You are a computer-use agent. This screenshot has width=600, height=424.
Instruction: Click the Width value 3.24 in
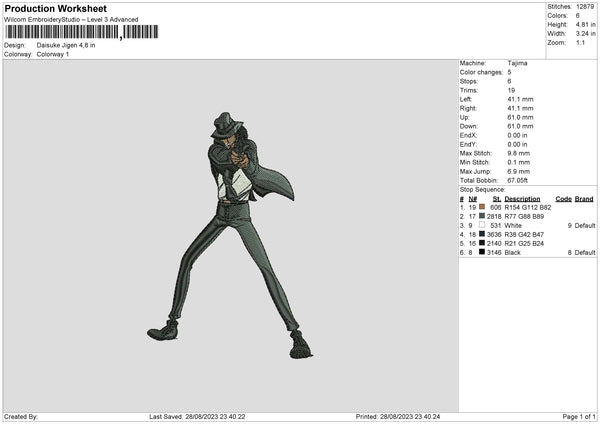click(x=585, y=34)
